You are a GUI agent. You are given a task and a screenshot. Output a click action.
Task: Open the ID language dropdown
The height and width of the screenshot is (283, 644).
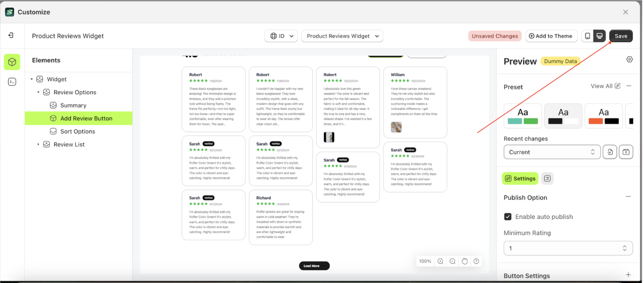pyautogui.click(x=281, y=36)
